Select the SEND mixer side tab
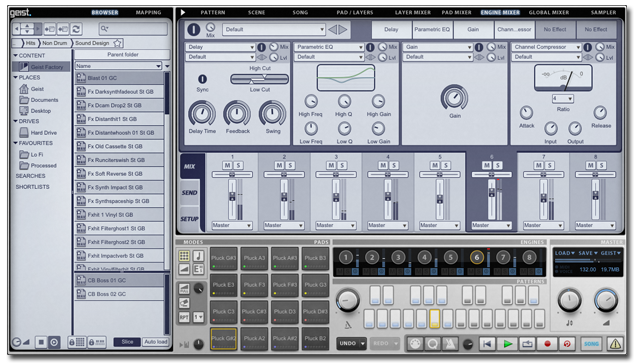634x363 pixels. point(190,192)
